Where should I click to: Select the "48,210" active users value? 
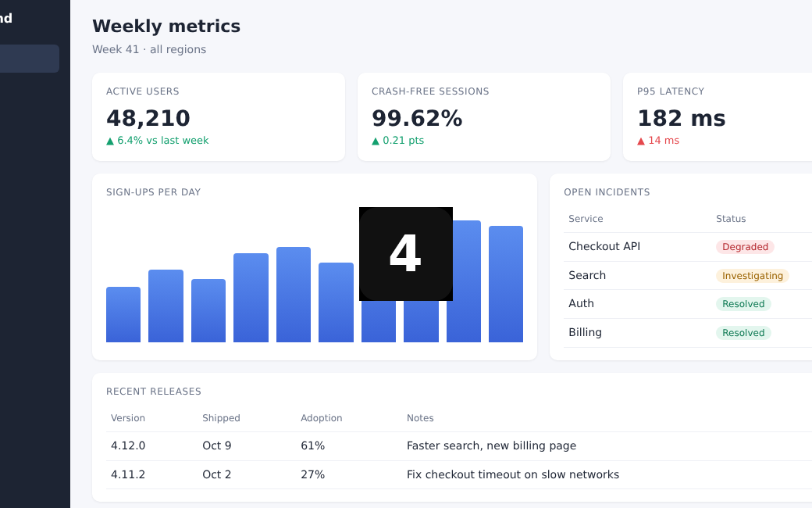point(148,118)
